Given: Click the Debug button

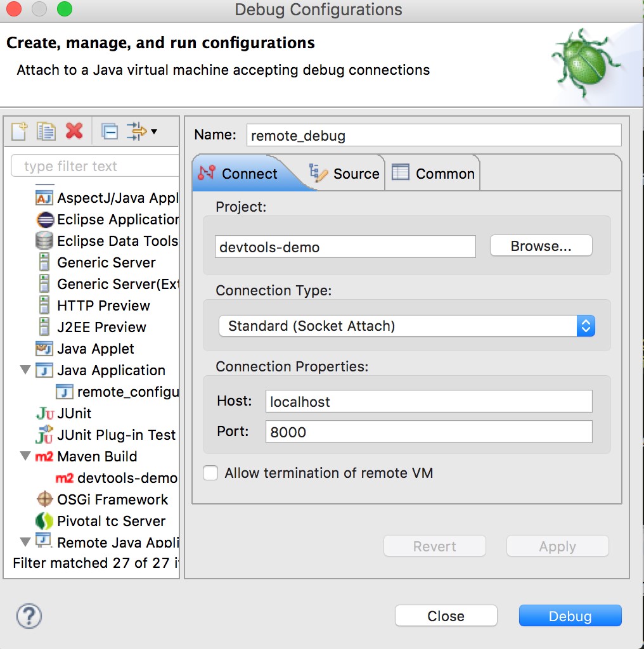Looking at the screenshot, I should [570, 616].
